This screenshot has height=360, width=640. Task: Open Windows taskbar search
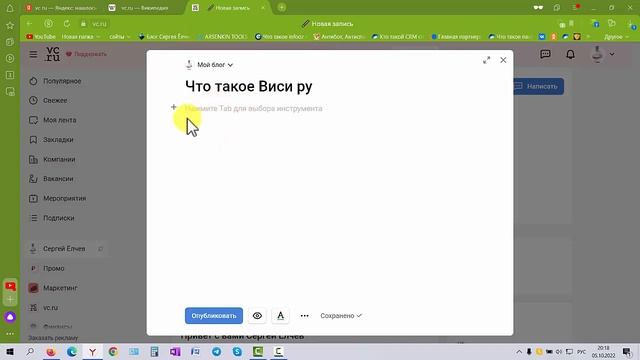pos(30,351)
